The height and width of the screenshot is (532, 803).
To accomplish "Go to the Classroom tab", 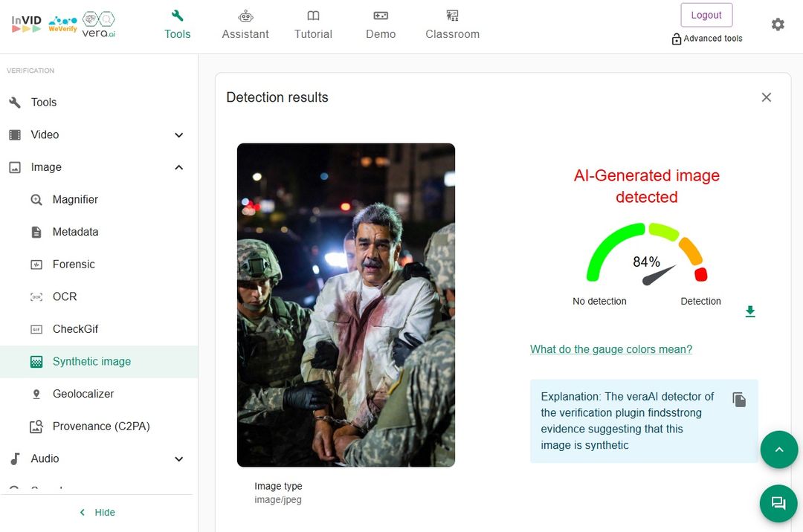I will tap(452, 25).
